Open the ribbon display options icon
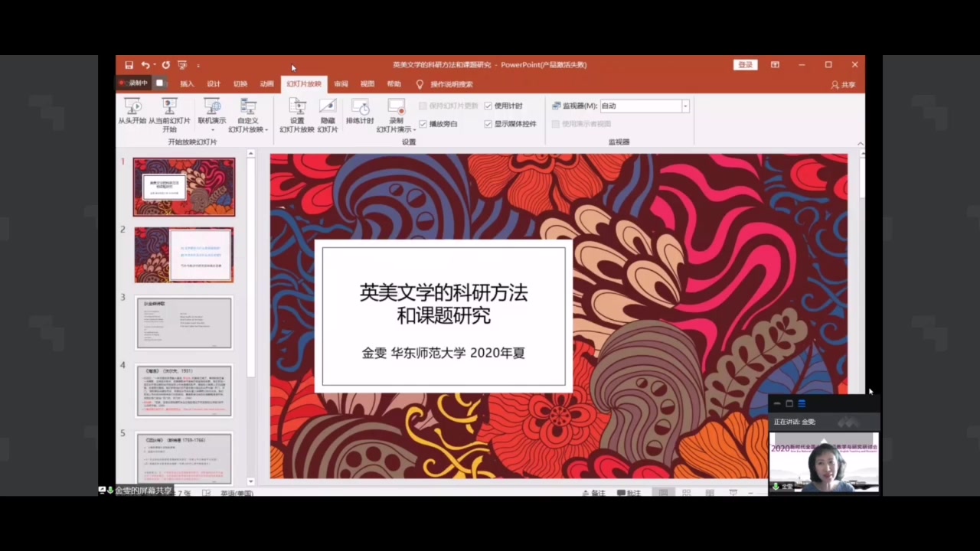This screenshot has width=980, height=551. pyautogui.click(x=775, y=65)
